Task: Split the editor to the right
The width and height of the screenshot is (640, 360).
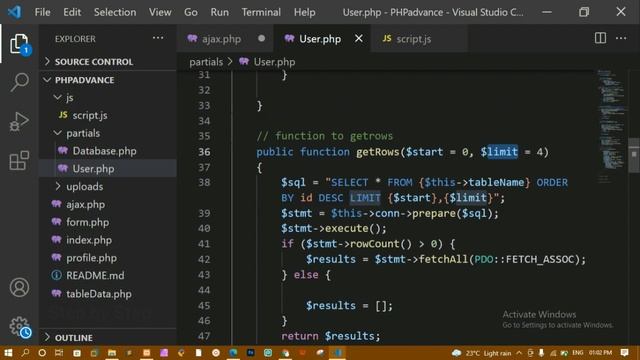Action: coord(600,38)
